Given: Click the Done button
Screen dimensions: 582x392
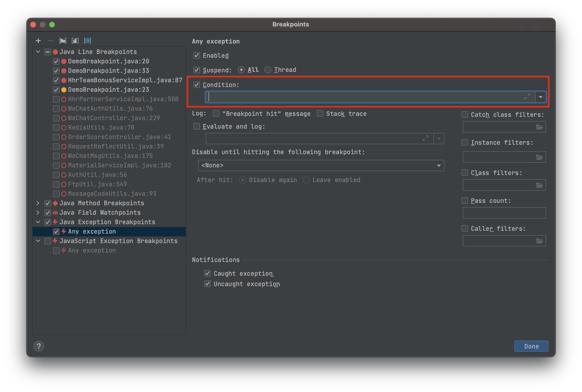Looking at the screenshot, I should click(x=531, y=346).
